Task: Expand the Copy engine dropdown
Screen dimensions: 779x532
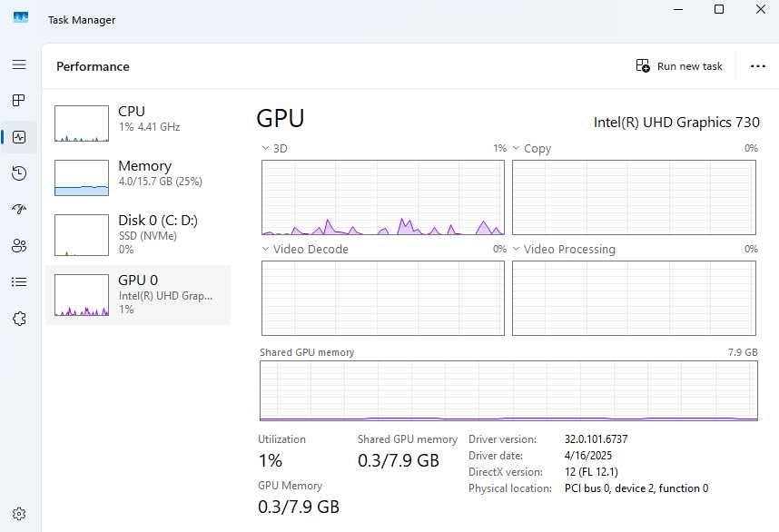Action: click(x=531, y=149)
